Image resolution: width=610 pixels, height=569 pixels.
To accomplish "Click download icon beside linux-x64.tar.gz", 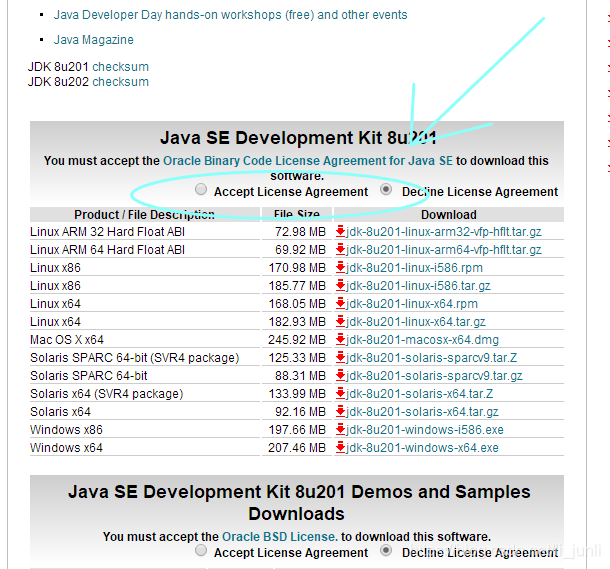I will pyautogui.click(x=340, y=322).
